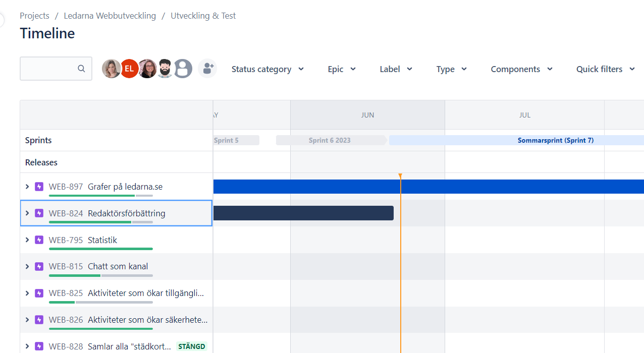Image resolution: width=644 pixels, height=353 pixels.
Task: Click the Sommarsprint (Sprint 7) bar
Action: pyautogui.click(x=516, y=140)
